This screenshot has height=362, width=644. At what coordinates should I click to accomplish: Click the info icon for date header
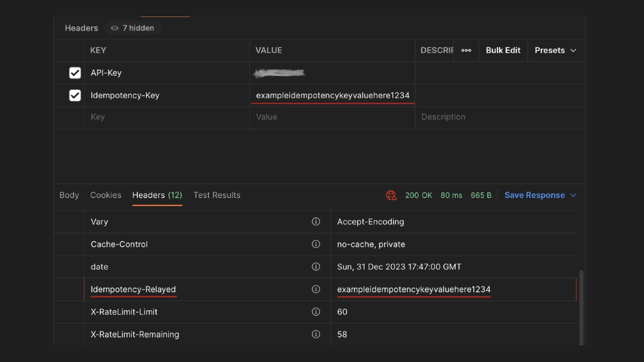coord(316,267)
